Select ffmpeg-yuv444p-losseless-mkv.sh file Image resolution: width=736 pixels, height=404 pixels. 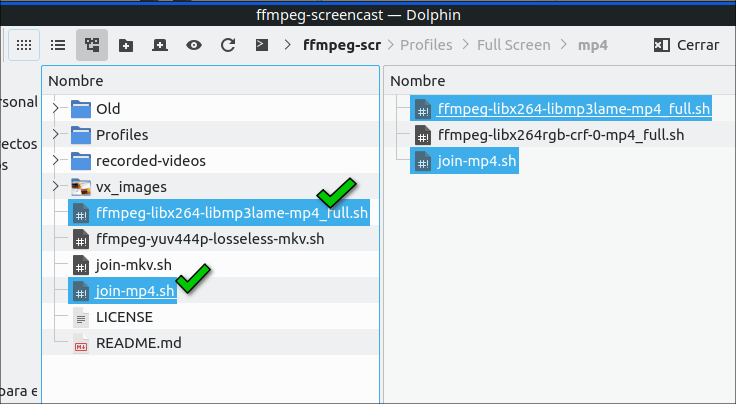210,239
